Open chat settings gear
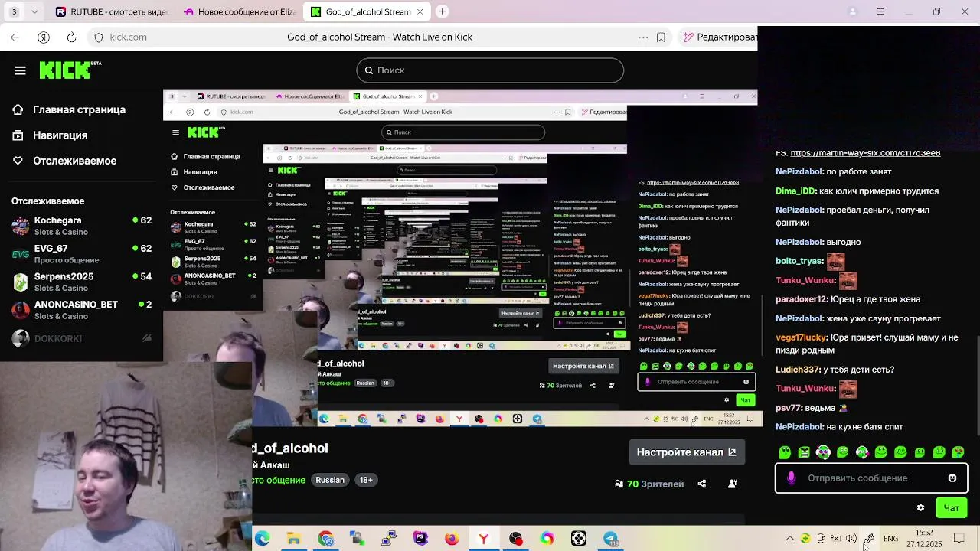Image resolution: width=980 pixels, height=551 pixels. tap(920, 507)
